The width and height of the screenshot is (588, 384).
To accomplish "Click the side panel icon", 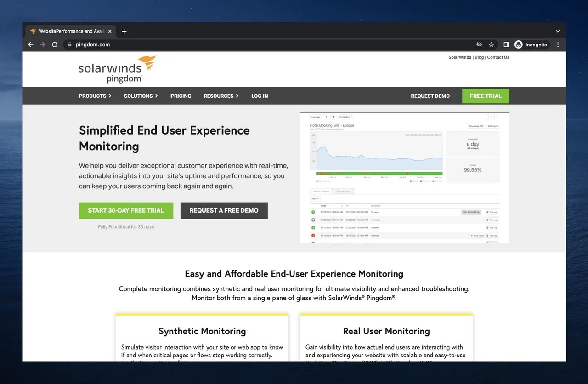I will coord(506,45).
